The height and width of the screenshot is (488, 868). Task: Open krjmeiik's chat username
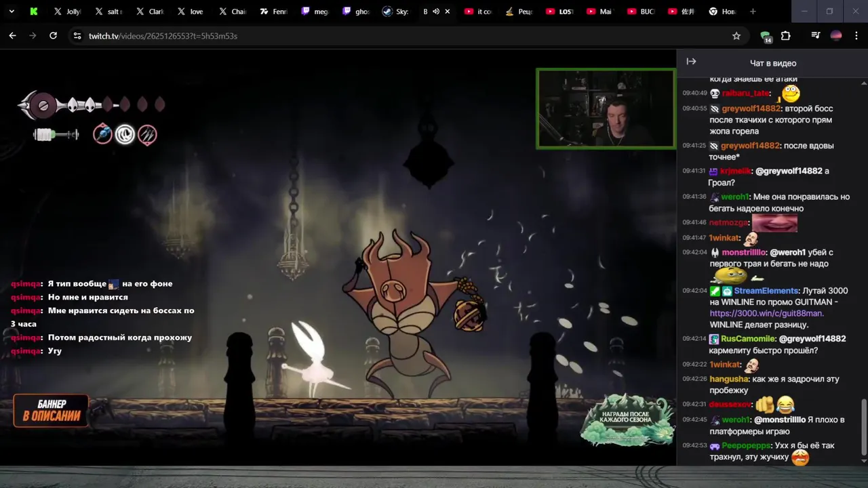tap(735, 171)
